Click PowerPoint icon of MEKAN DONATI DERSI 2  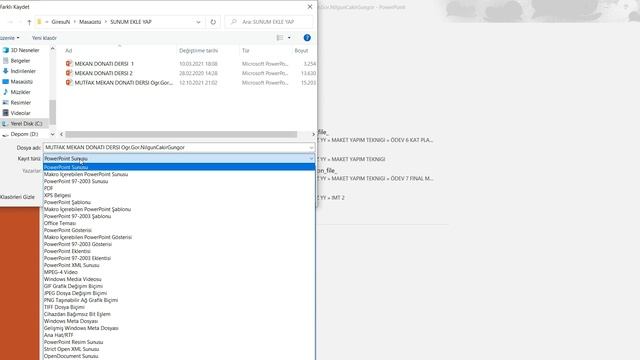pos(69,73)
